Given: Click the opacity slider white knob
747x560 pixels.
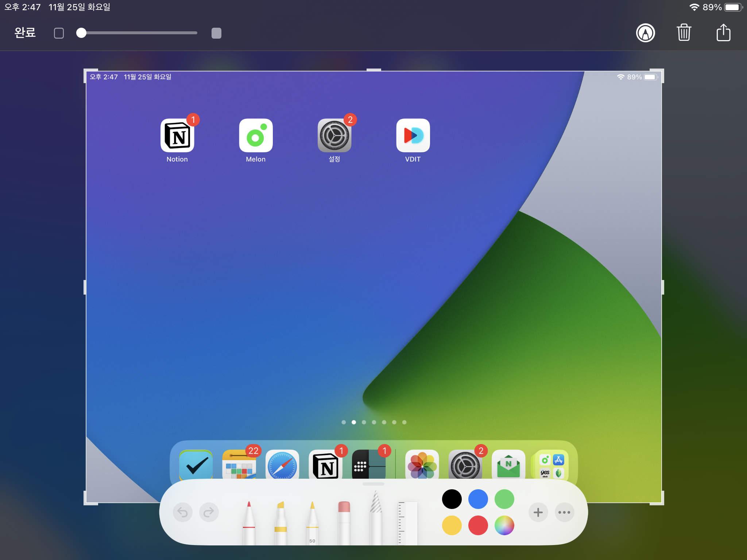Looking at the screenshot, I should pyautogui.click(x=81, y=33).
